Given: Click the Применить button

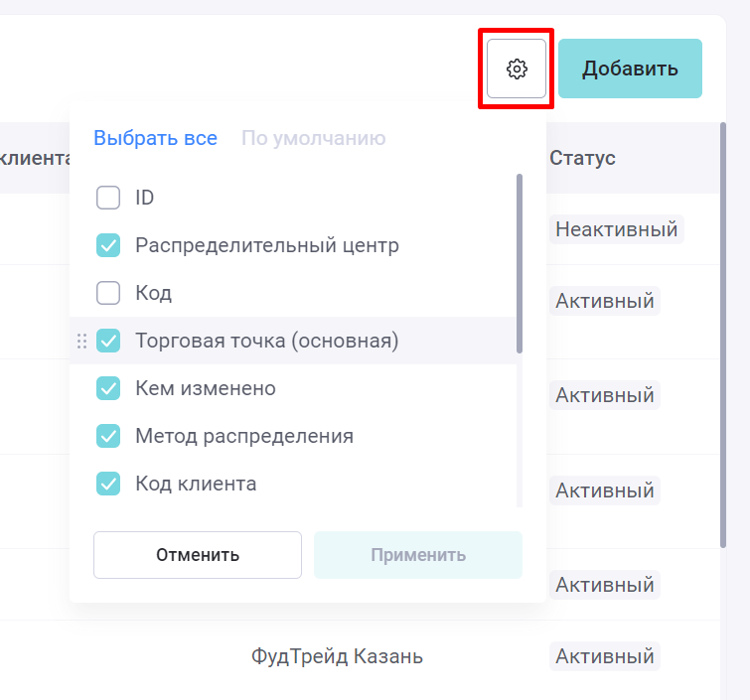Looking at the screenshot, I should click(417, 555).
